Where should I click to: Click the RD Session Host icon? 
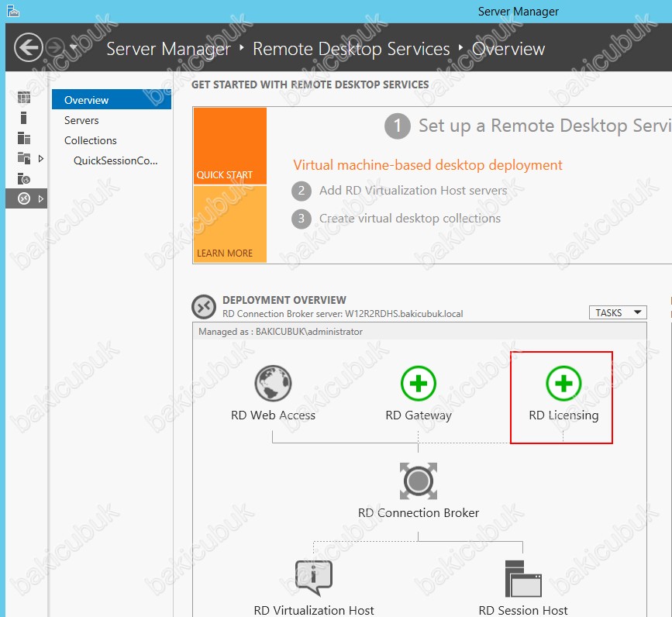(x=523, y=578)
